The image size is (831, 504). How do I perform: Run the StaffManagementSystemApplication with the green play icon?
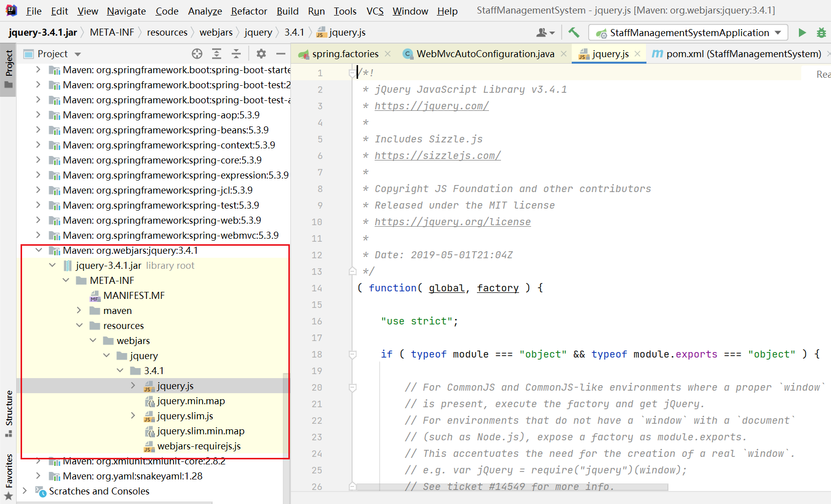click(802, 33)
